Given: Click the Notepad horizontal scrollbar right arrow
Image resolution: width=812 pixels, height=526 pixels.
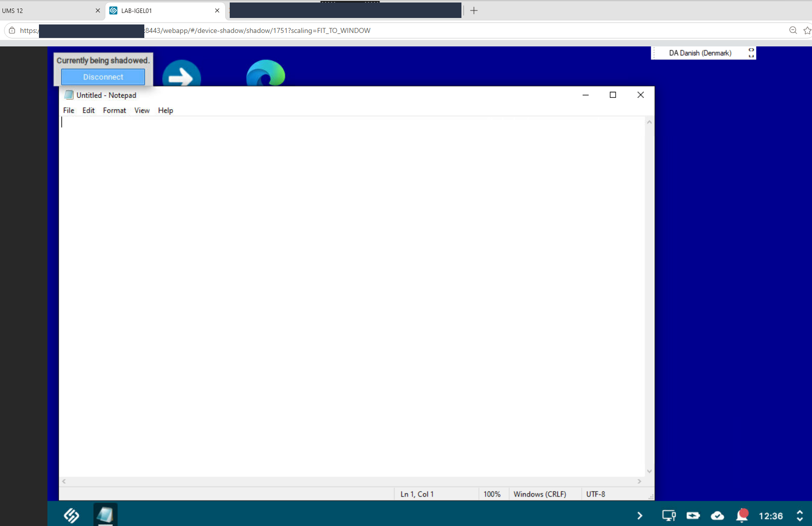Looking at the screenshot, I should [639, 481].
